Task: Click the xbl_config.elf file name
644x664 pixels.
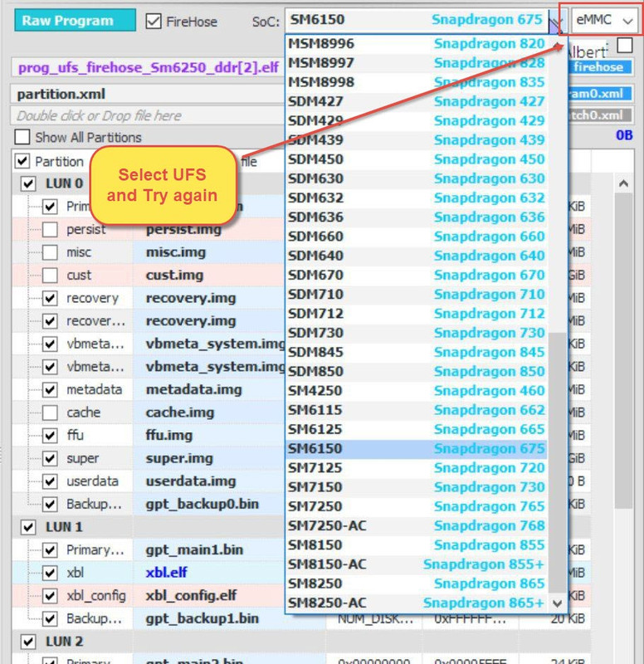Action: click(191, 595)
